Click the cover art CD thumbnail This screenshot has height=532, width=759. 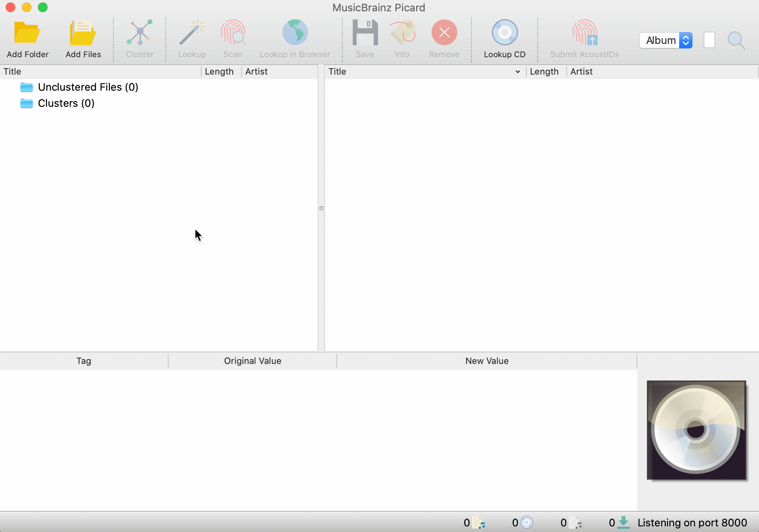click(696, 430)
